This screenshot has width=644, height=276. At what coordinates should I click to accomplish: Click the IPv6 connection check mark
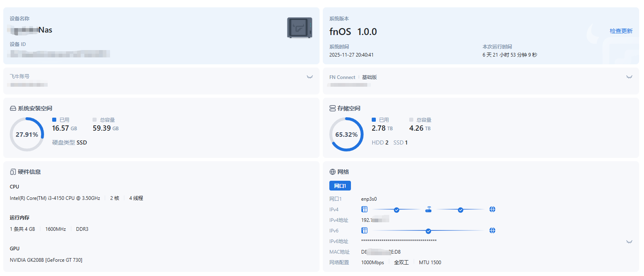(x=428, y=231)
